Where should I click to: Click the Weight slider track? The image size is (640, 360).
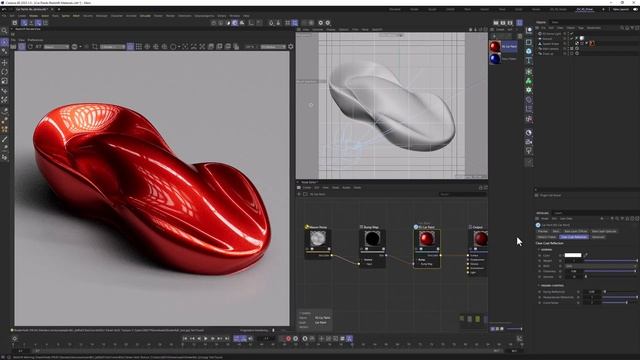[610, 261]
